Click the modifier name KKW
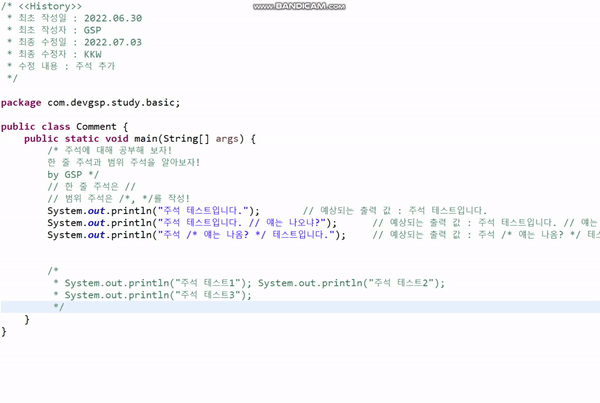Screen dimensions: 600x403 [93, 54]
